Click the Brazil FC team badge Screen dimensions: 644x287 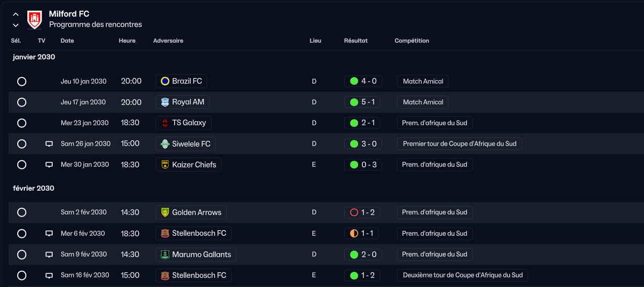coord(165,81)
